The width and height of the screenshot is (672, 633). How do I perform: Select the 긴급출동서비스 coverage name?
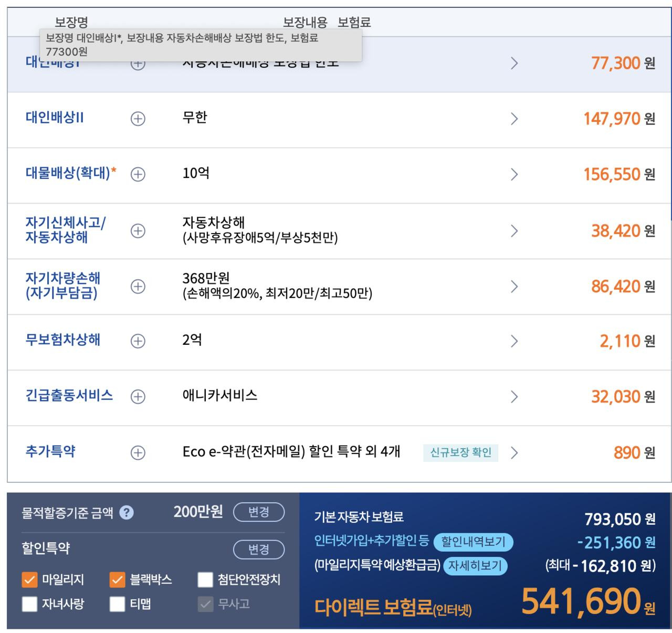point(69,395)
